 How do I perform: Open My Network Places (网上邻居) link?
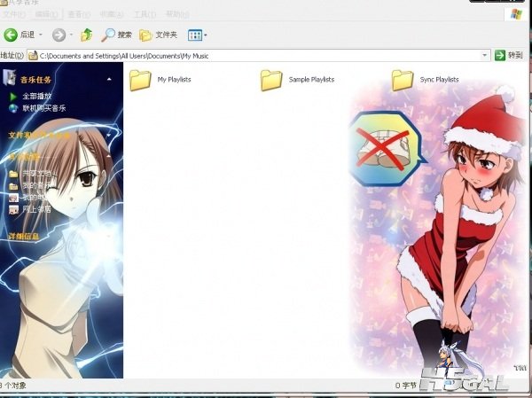tap(36, 209)
